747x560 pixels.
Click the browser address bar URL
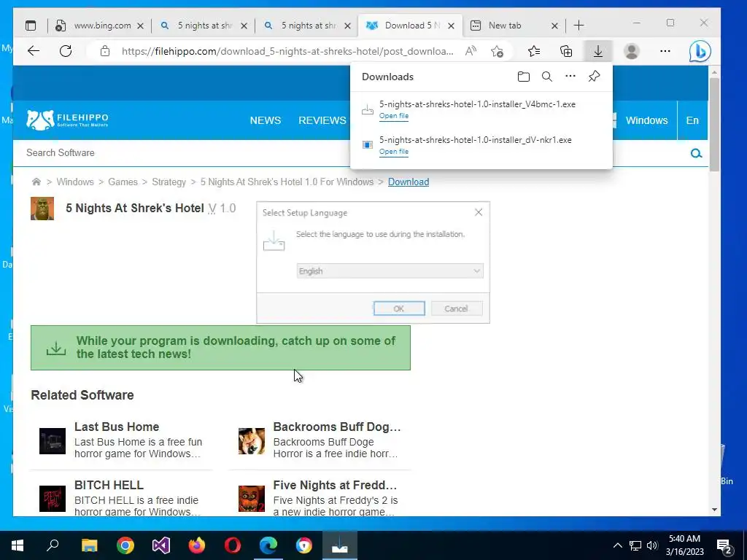pyautogui.click(x=287, y=51)
